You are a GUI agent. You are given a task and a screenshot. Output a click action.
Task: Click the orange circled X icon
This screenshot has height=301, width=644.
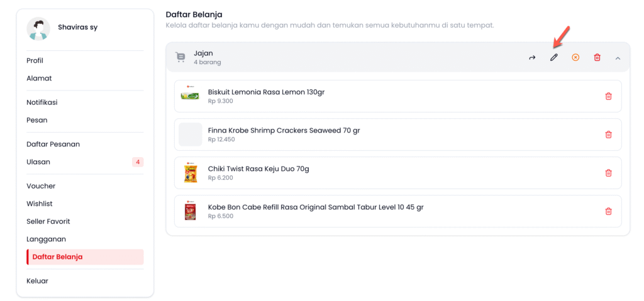click(575, 58)
